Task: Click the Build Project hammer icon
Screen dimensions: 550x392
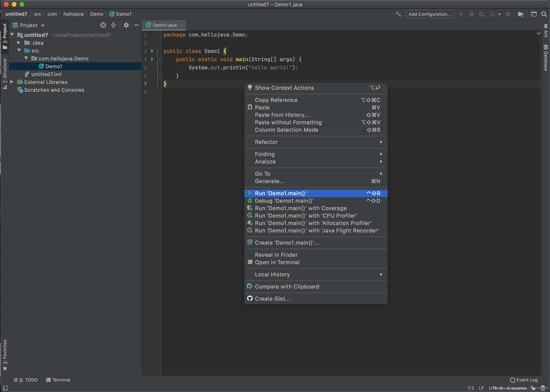Action: (398, 14)
